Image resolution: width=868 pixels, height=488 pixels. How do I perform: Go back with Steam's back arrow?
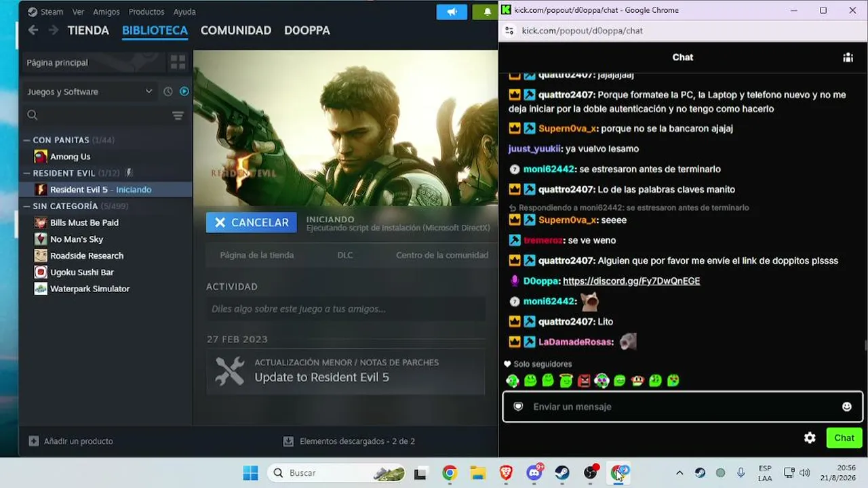coord(33,30)
